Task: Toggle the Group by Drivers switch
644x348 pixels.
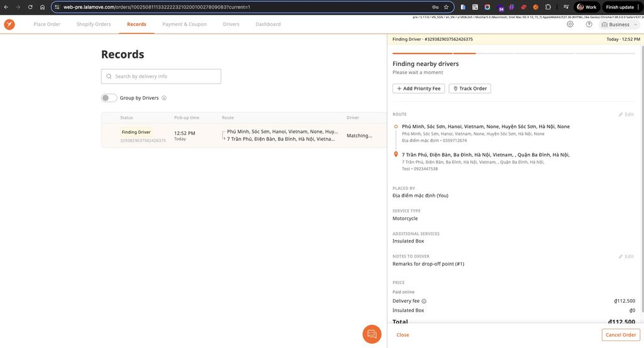Action: pos(109,98)
